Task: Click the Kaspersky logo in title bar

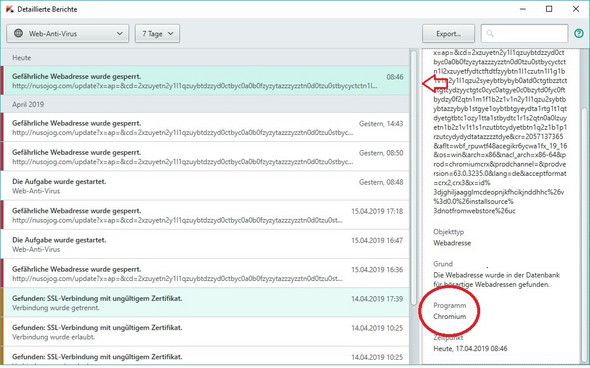Action: (9, 9)
